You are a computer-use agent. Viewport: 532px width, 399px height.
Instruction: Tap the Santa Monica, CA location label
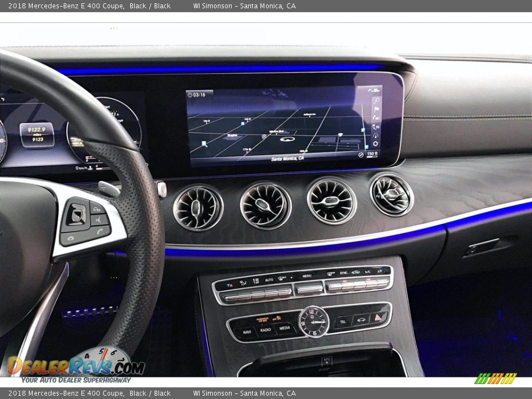(287, 159)
